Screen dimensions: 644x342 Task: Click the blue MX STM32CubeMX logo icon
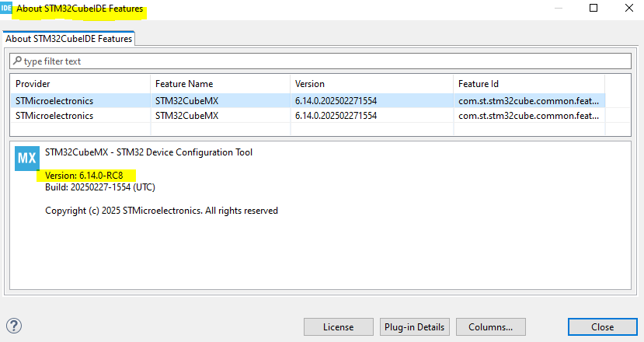[26, 159]
